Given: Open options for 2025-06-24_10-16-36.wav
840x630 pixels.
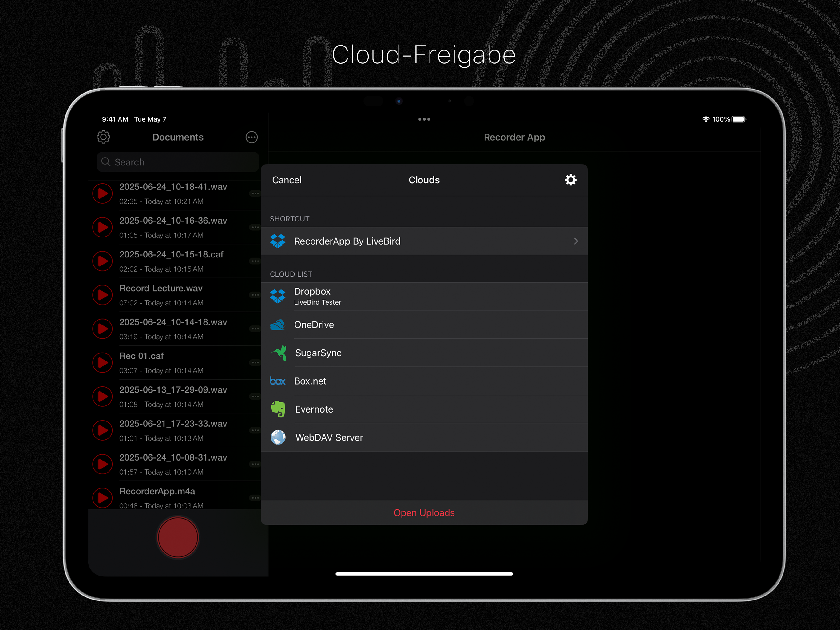Looking at the screenshot, I should 255,228.
